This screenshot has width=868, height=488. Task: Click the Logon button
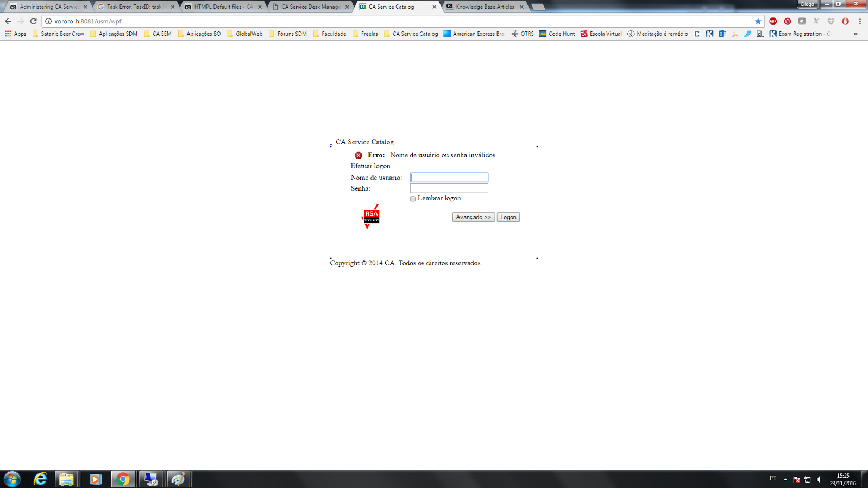pyautogui.click(x=508, y=217)
